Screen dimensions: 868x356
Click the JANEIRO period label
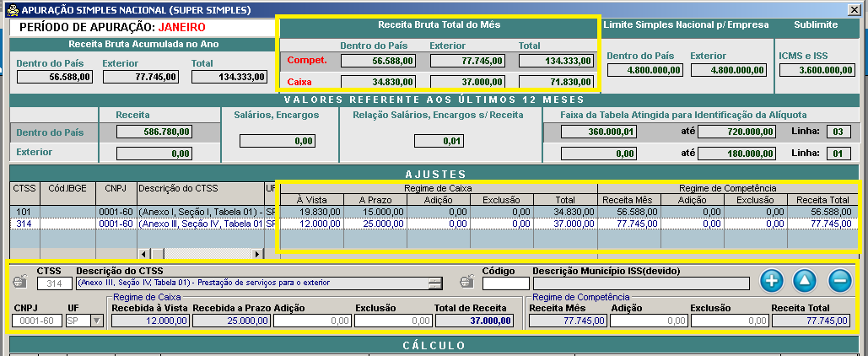click(181, 27)
